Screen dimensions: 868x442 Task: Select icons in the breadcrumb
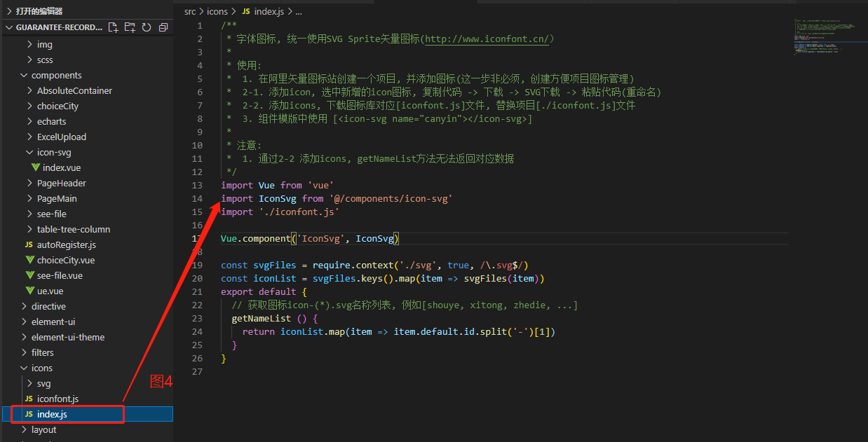click(x=218, y=11)
